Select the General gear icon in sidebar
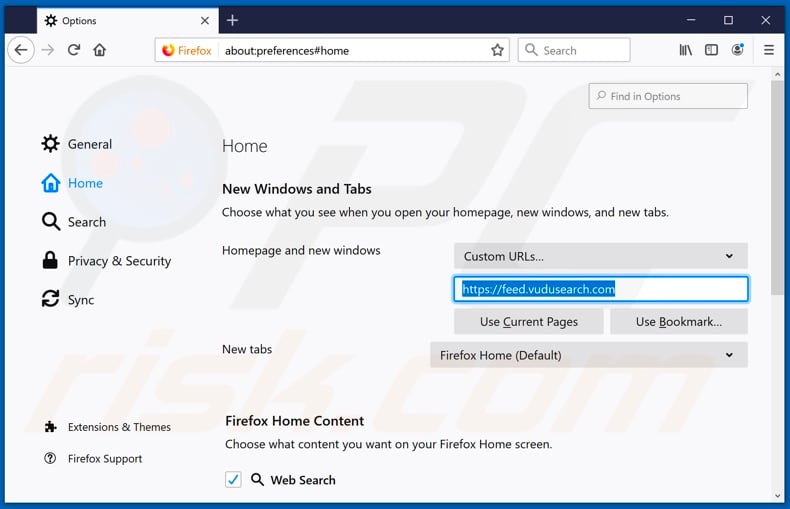Viewport: 790px width, 509px height. [x=50, y=144]
